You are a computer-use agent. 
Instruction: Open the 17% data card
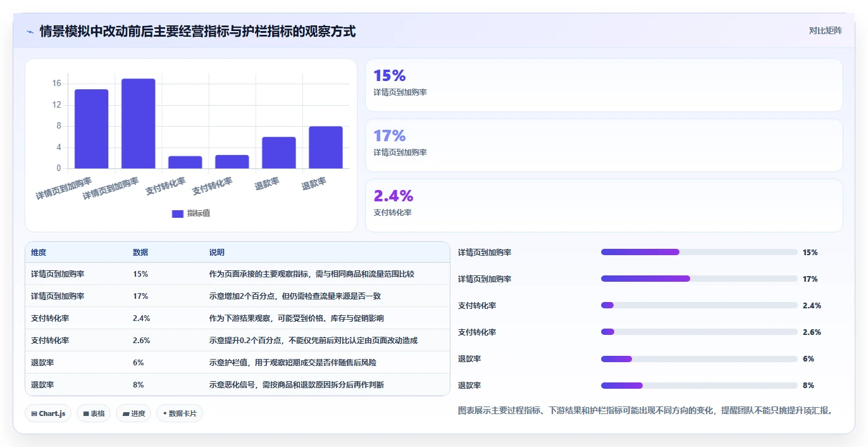point(604,145)
